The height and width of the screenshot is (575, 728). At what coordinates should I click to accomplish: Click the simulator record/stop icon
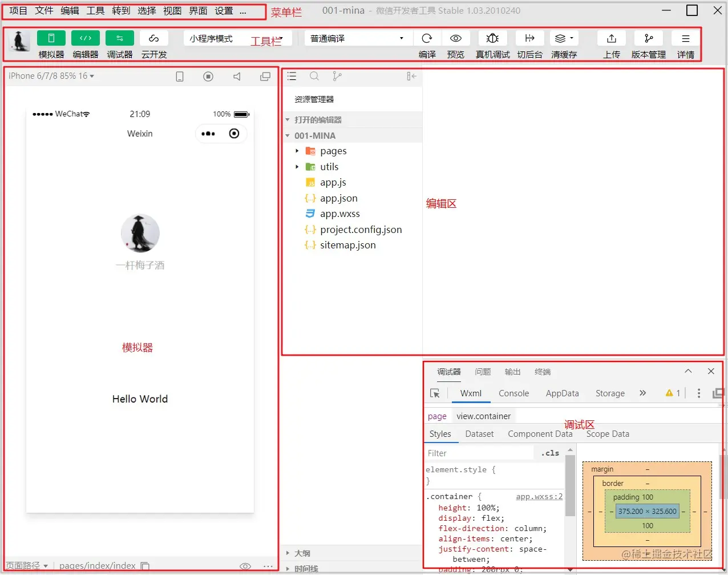pyautogui.click(x=208, y=77)
